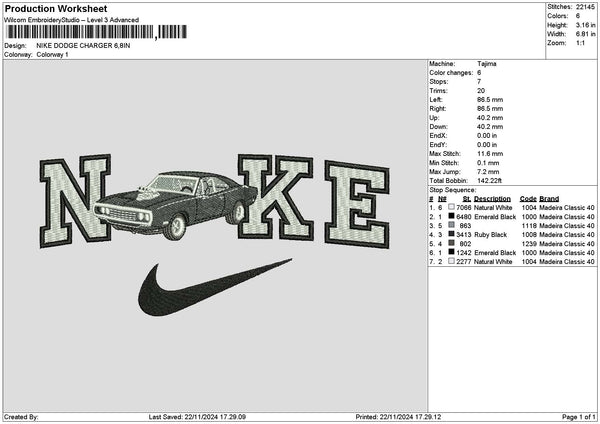Click the Production Worksheet title
Image resolution: width=600 pixels, height=424 pixels.
pos(56,8)
